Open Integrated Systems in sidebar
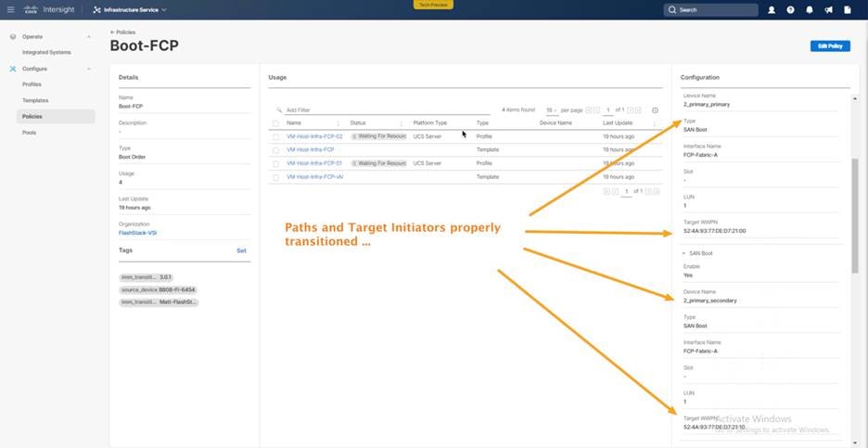The width and height of the screenshot is (868, 448). tap(46, 52)
